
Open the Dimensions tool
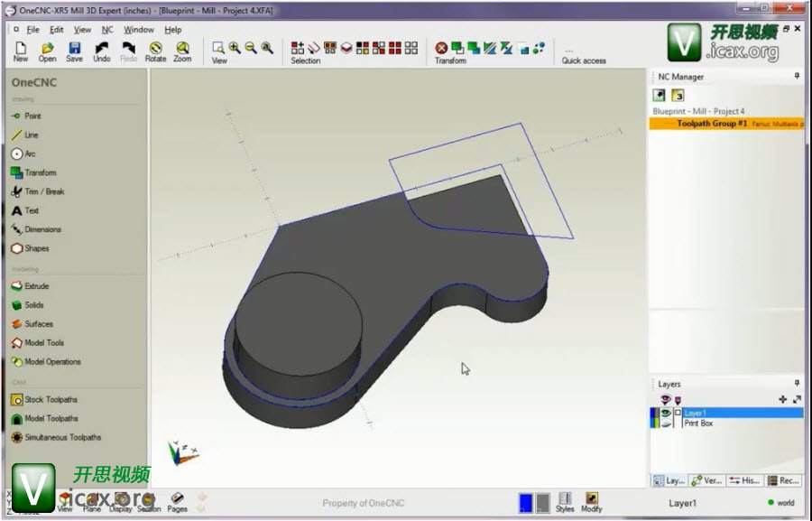coord(17,229)
